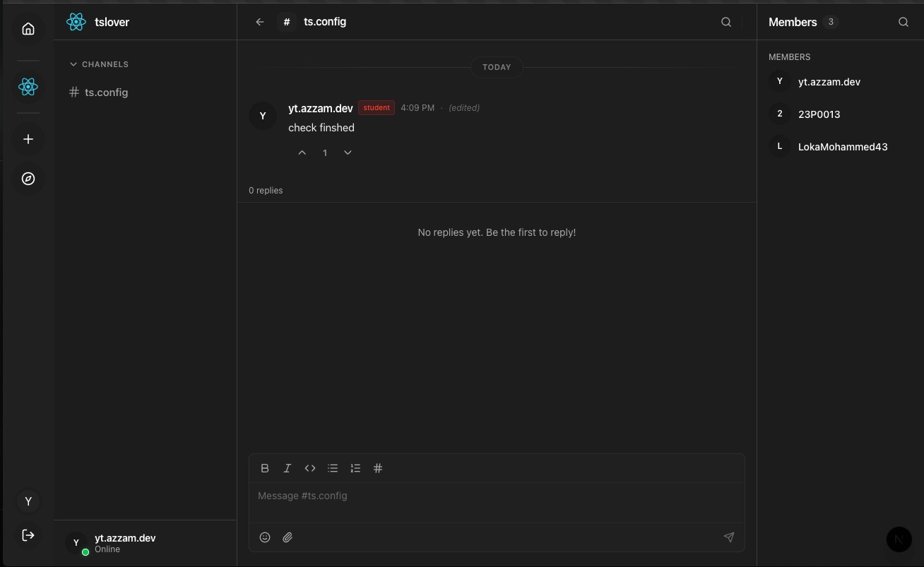Toggle italic formatting in the editor

pyautogui.click(x=288, y=468)
